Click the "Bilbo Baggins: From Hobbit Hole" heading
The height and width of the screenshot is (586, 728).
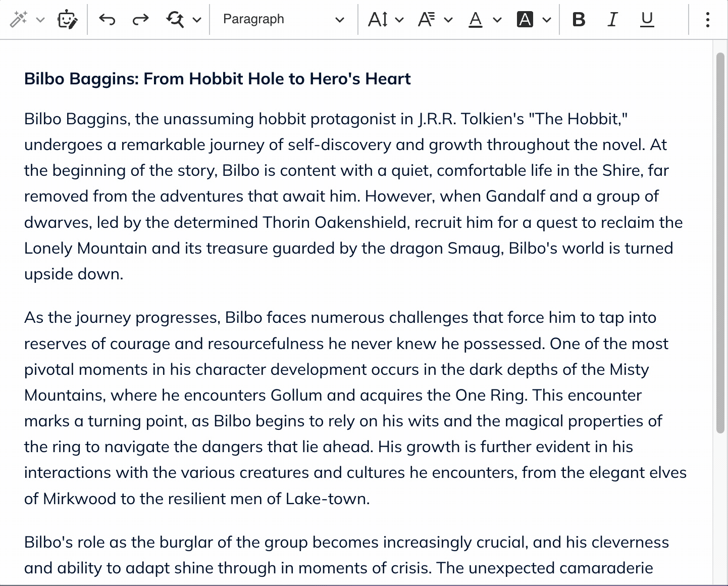tap(217, 79)
